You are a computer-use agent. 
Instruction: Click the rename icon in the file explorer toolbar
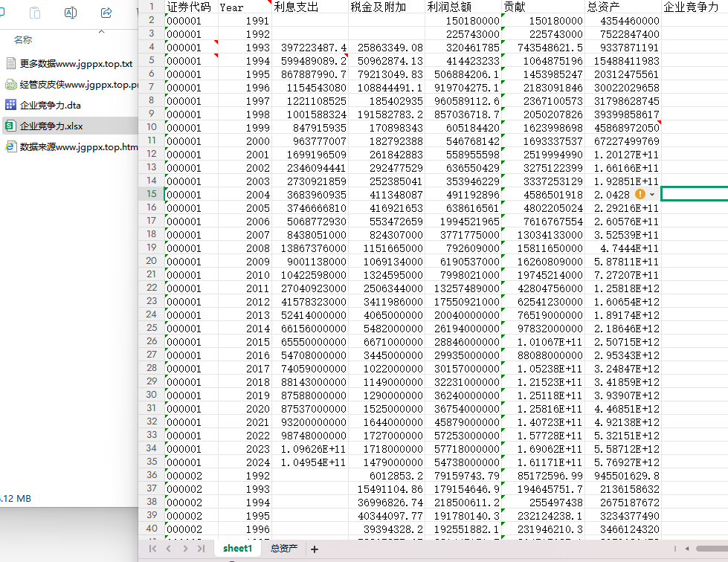pos(71,13)
